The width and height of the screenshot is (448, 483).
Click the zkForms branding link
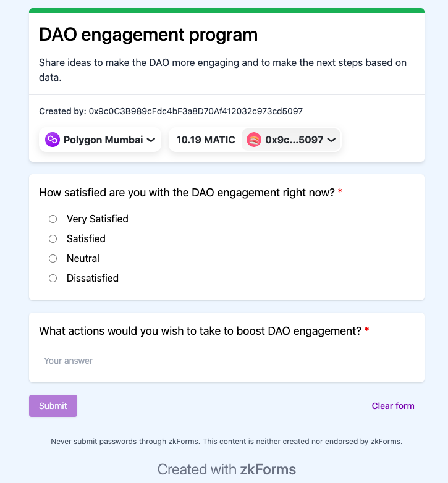coord(268,469)
